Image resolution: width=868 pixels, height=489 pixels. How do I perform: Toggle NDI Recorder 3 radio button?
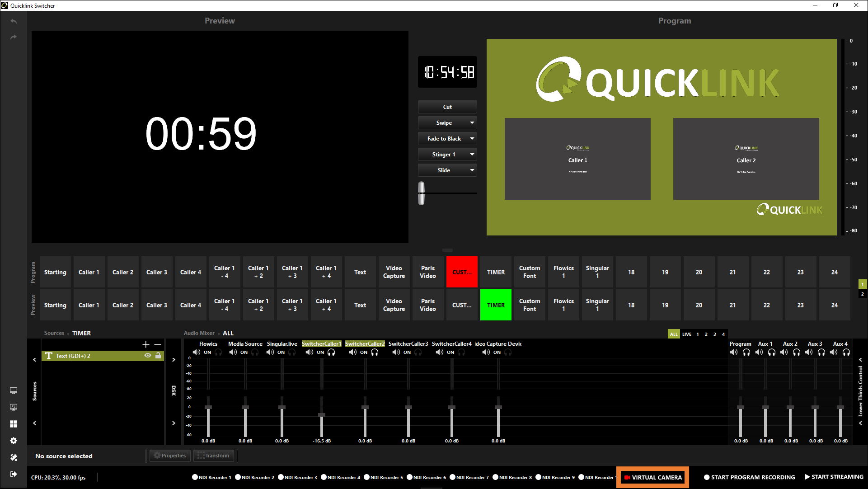[x=281, y=477]
